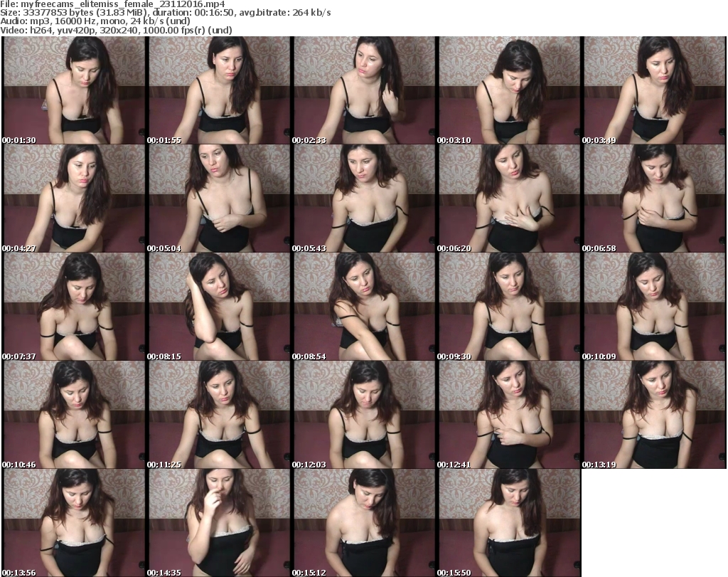Select the Size and duration info line
The height and width of the screenshot is (577, 728).
pyautogui.click(x=165, y=13)
